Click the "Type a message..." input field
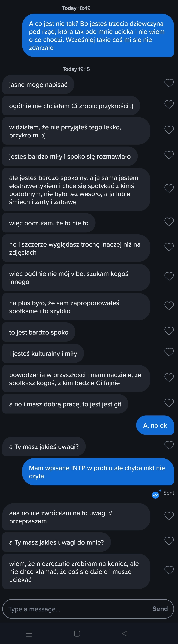 75,609
